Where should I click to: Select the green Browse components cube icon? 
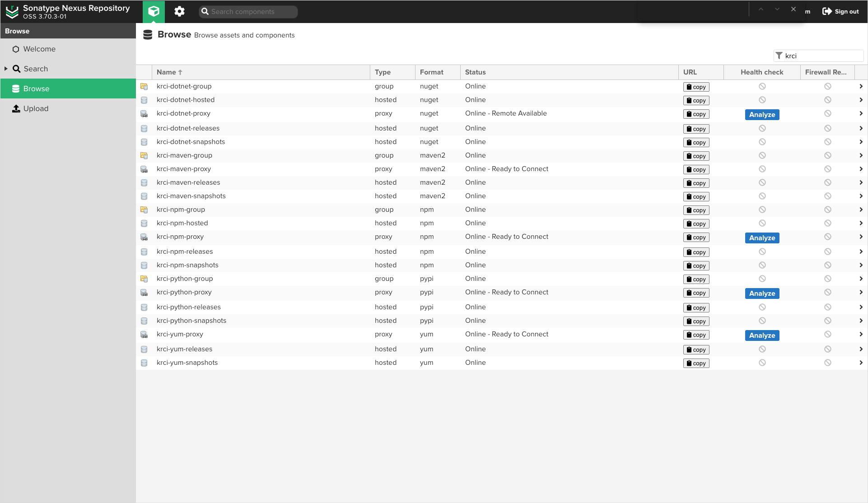154,11
